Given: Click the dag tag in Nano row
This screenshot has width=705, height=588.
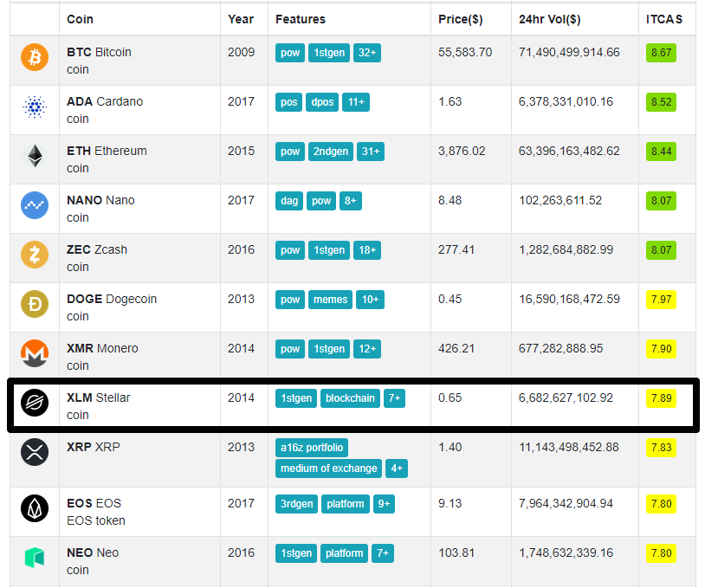Looking at the screenshot, I should click(289, 201).
